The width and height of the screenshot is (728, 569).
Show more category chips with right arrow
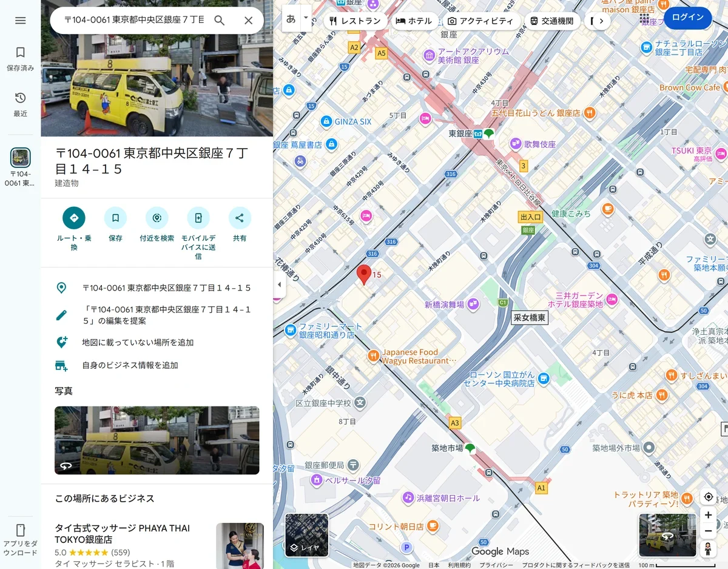601,21
